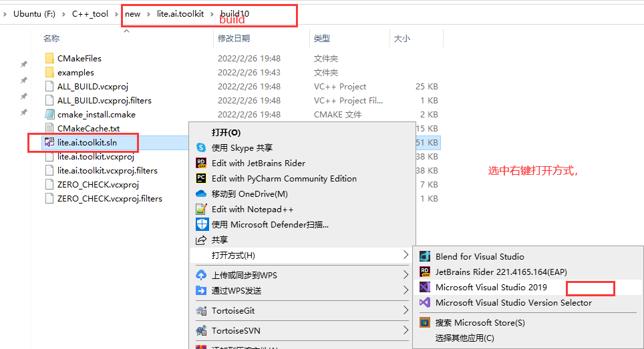The height and width of the screenshot is (349, 644).
Task: Click the Blend for Visual Studio icon
Action: coord(425,257)
